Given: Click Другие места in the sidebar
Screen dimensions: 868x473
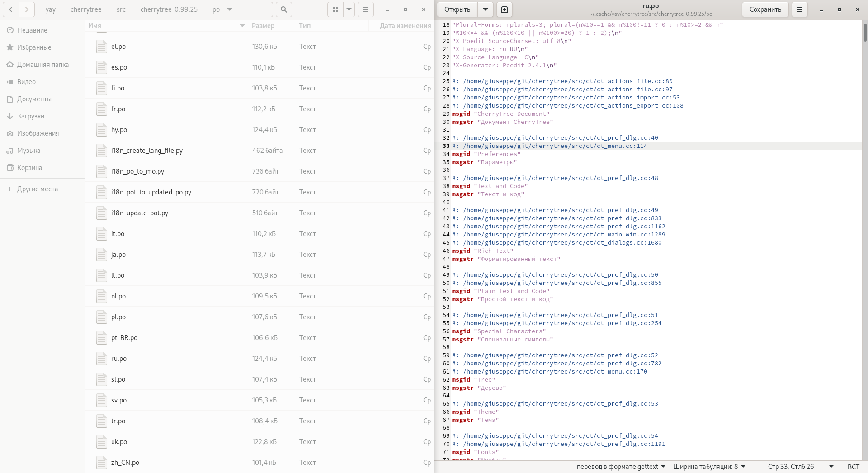Looking at the screenshot, I should (x=37, y=189).
